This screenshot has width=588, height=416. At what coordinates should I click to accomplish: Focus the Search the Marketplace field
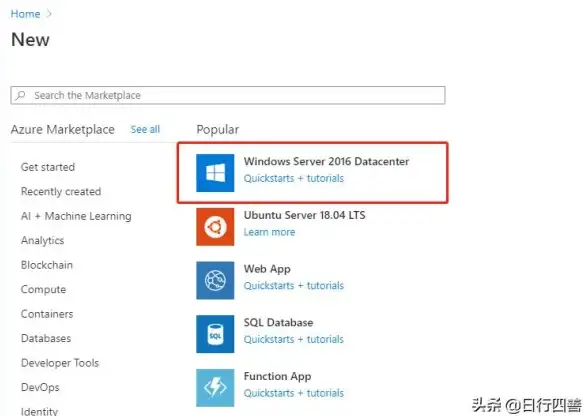point(228,95)
